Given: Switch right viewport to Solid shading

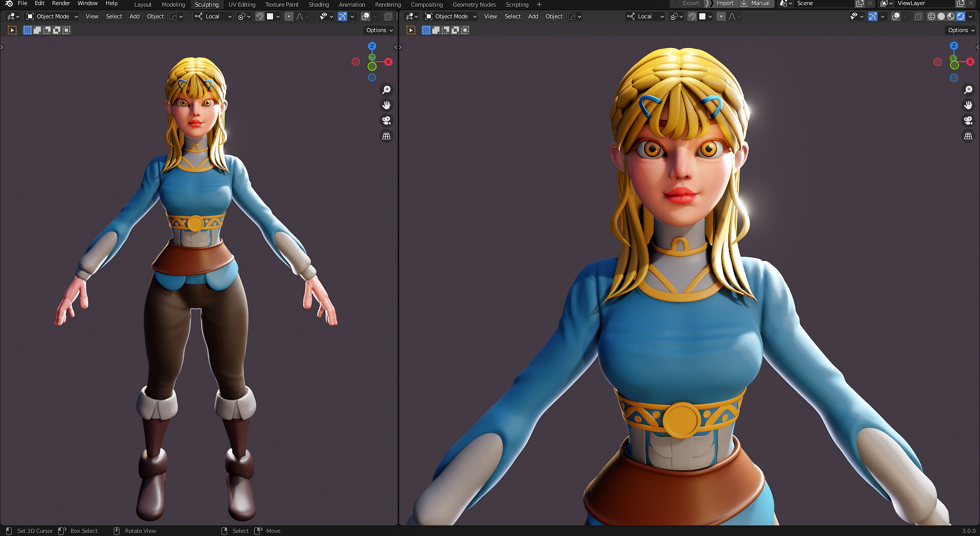Looking at the screenshot, I should pos(941,16).
